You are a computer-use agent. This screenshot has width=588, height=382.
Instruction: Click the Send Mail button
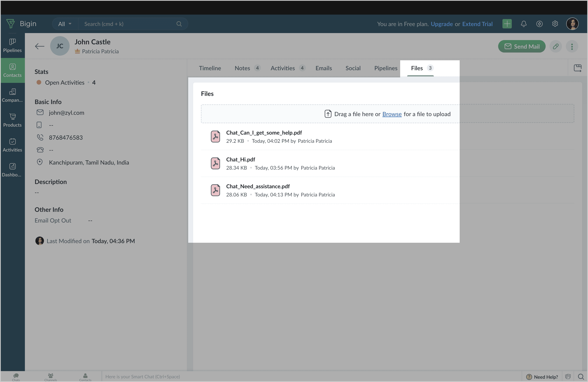tap(521, 46)
